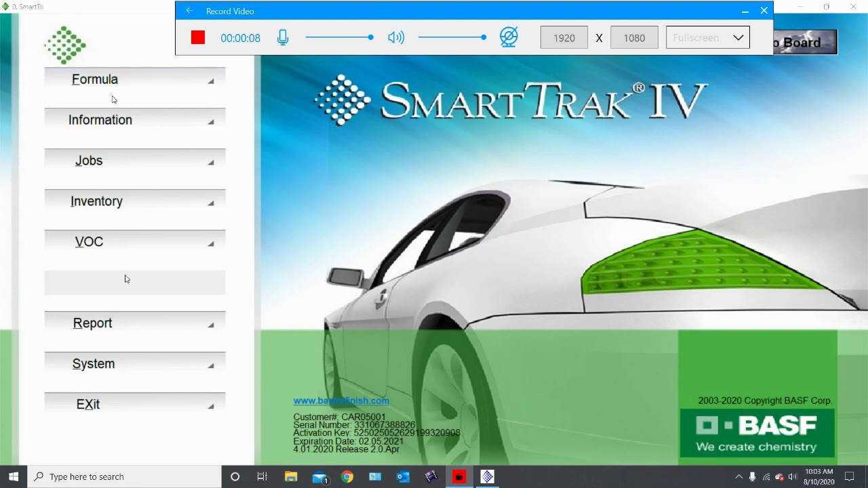Toggle the microphone in Record Video bar
This screenshot has width=868, height=488.
283,38
